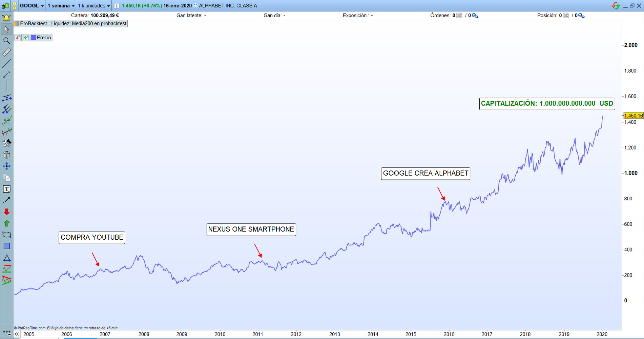The width and height of the screenshot is (644, 339).
Task: Click the trash can delete tool
Action: pyautogui.click(x=6, y=155)
